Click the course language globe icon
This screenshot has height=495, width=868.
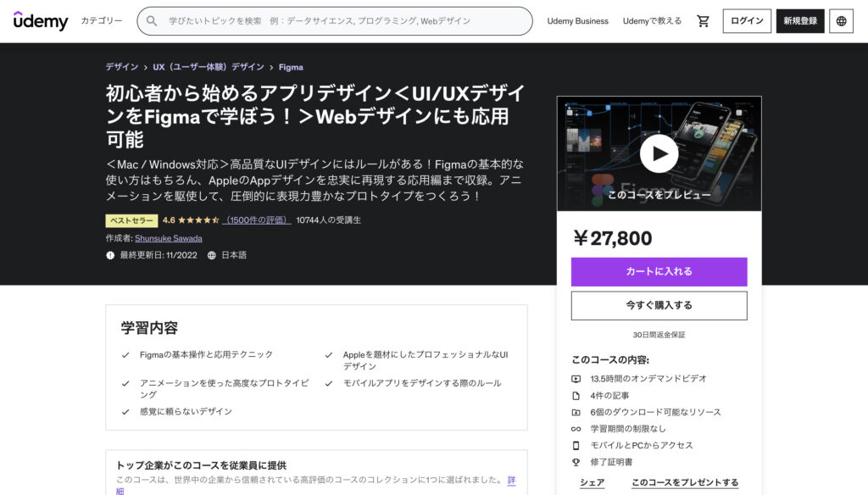211,255
